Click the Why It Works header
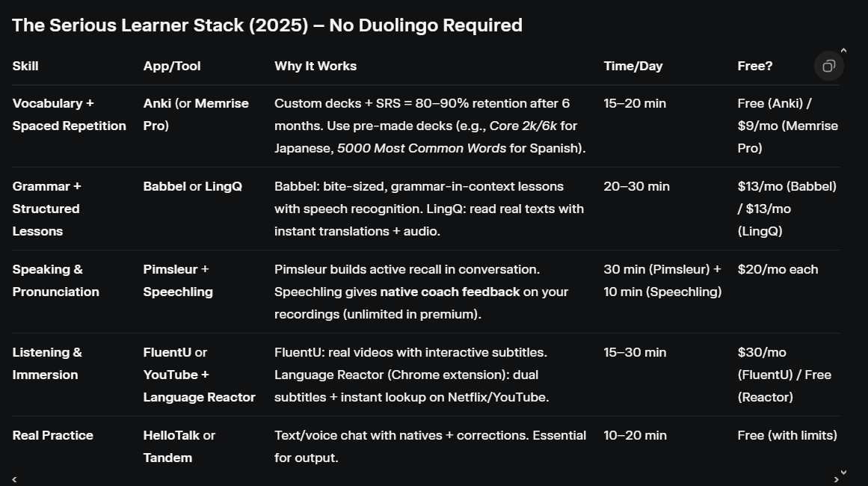 pyautogui.click(x=316, y=66)
